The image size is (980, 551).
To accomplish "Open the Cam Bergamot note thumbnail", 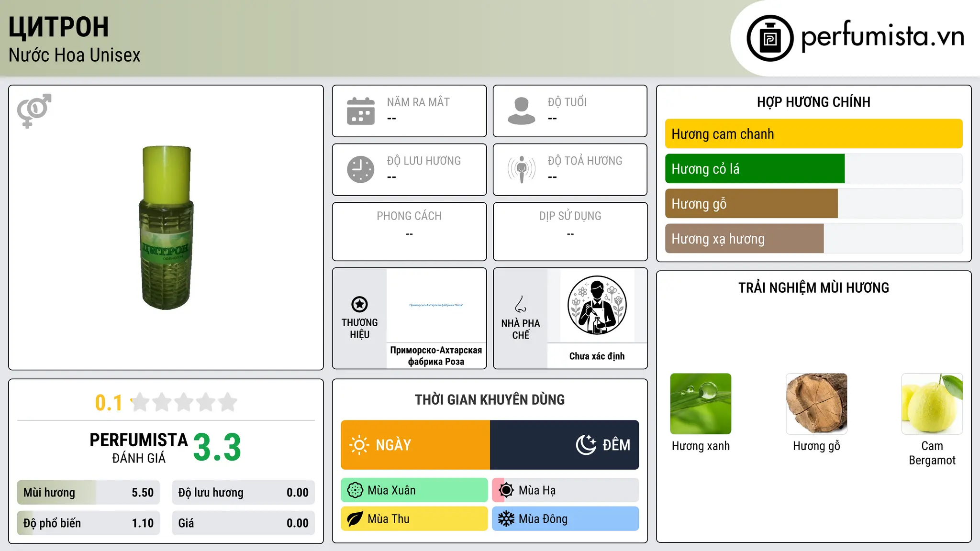I will [x=932, y=404].
